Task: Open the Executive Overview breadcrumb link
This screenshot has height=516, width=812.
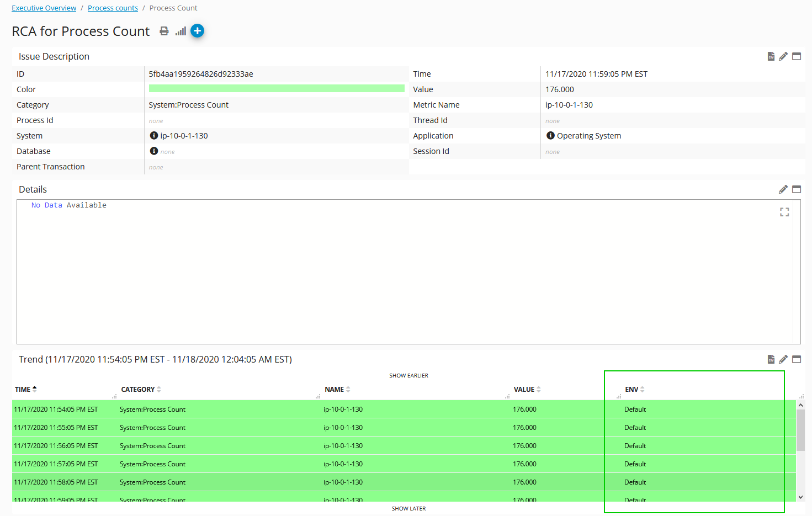Action: pos(44,8)
